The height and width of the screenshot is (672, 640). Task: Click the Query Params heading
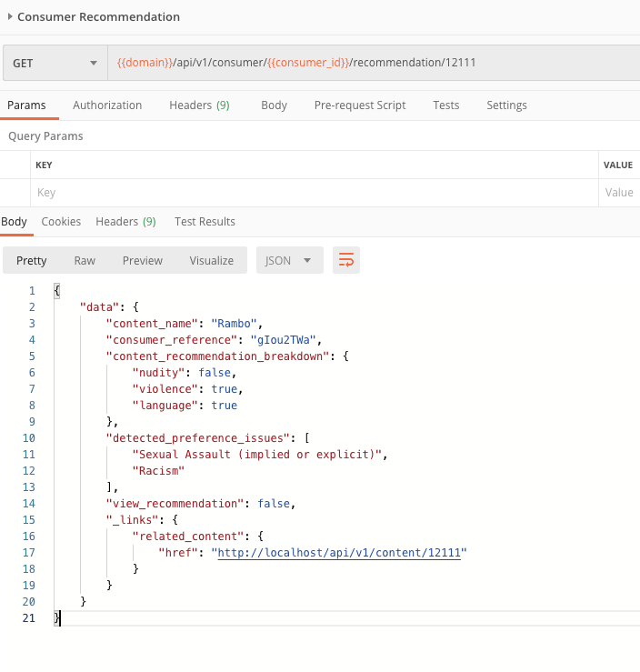click(45, 136)
